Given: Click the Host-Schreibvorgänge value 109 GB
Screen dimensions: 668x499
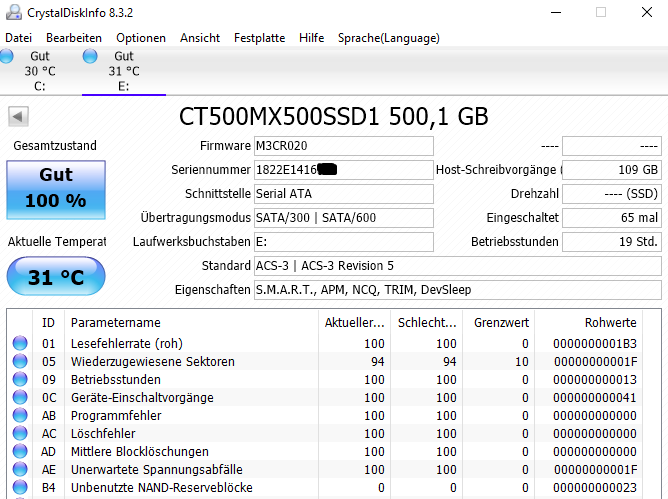Looking at the screenshot, I should [x=612, y=170].
